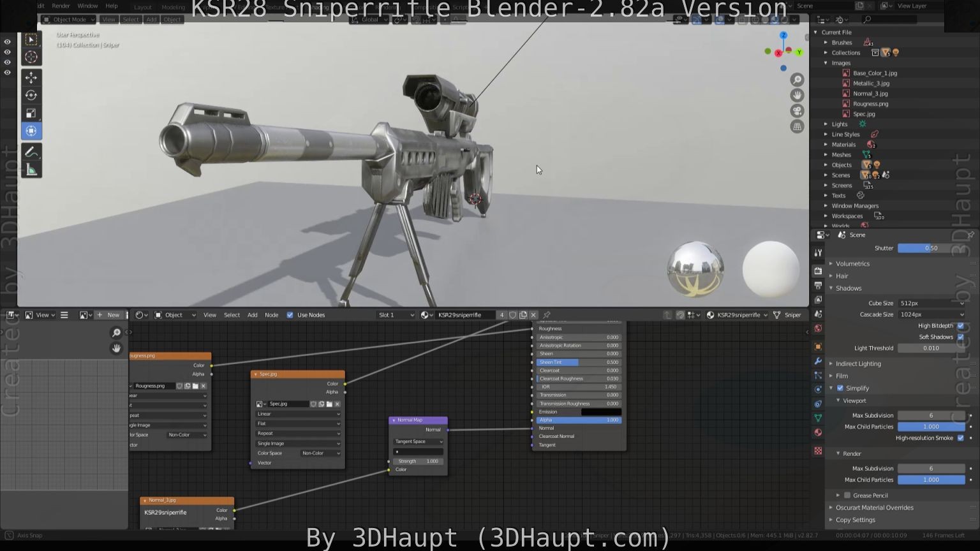Open the Material Properties tab icon

click(818, 432)
